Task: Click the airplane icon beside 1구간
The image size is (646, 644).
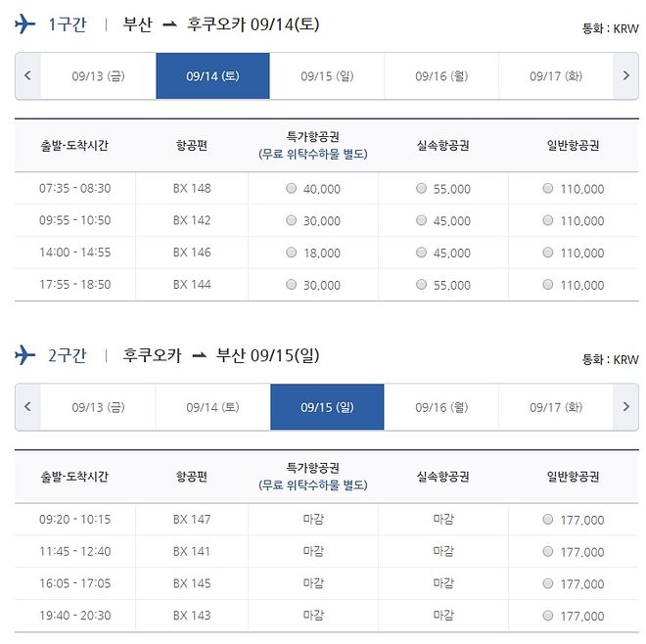Action: coord(25,24)
